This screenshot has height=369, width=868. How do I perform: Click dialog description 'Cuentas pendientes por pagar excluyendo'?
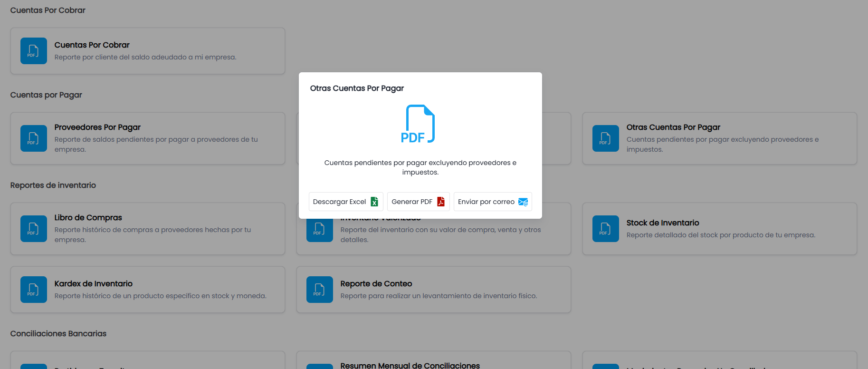point(420,167)
